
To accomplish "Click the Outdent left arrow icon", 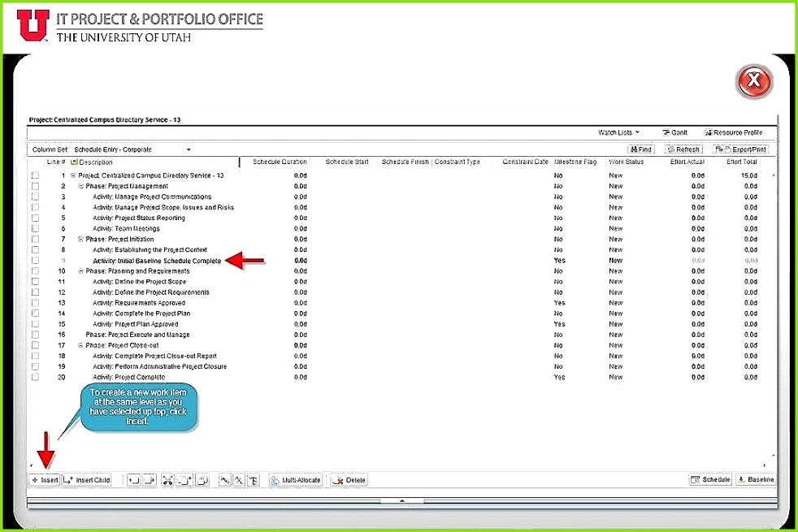I will click(133, 480).
